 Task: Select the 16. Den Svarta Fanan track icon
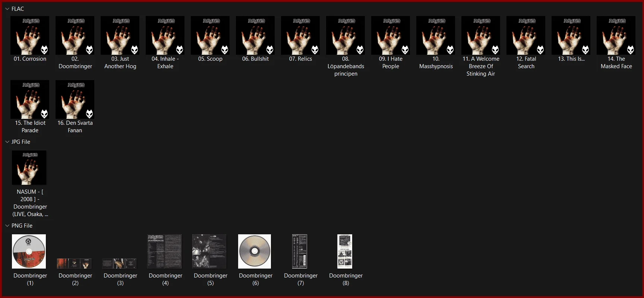(75, 99)
